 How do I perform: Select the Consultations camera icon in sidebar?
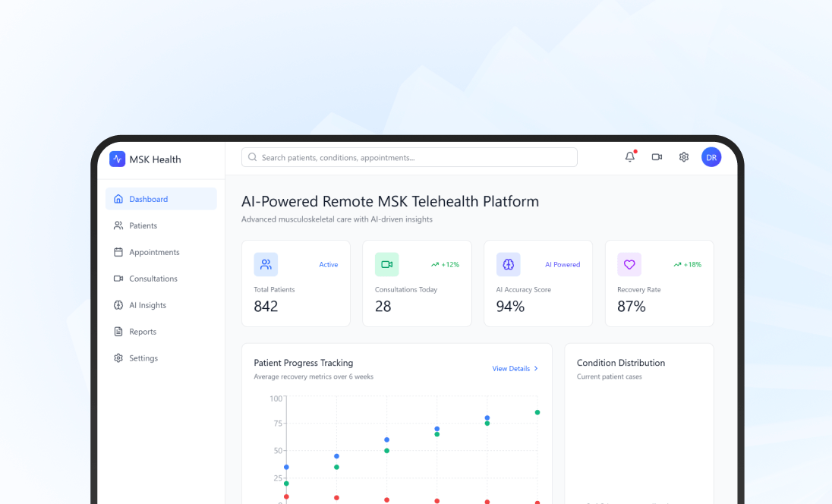(x=118, y=278)
